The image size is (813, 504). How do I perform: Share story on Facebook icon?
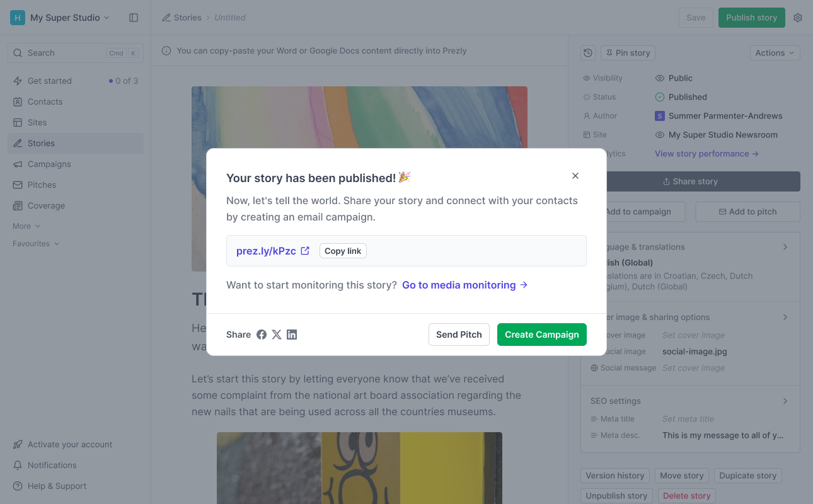pyautogui.click(x=262, y=335)
